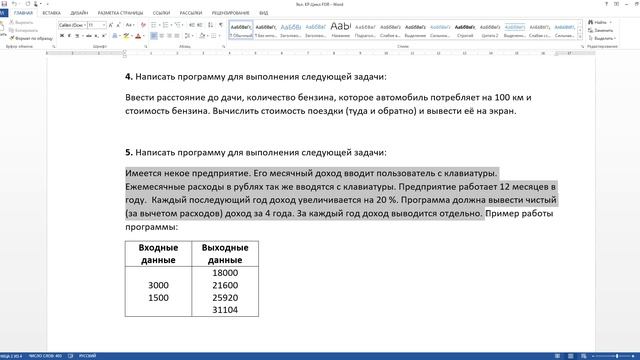Screen dimensions: 640x360
Task: Open the Дизайн ribbon tab
Action: click(79, 13)
